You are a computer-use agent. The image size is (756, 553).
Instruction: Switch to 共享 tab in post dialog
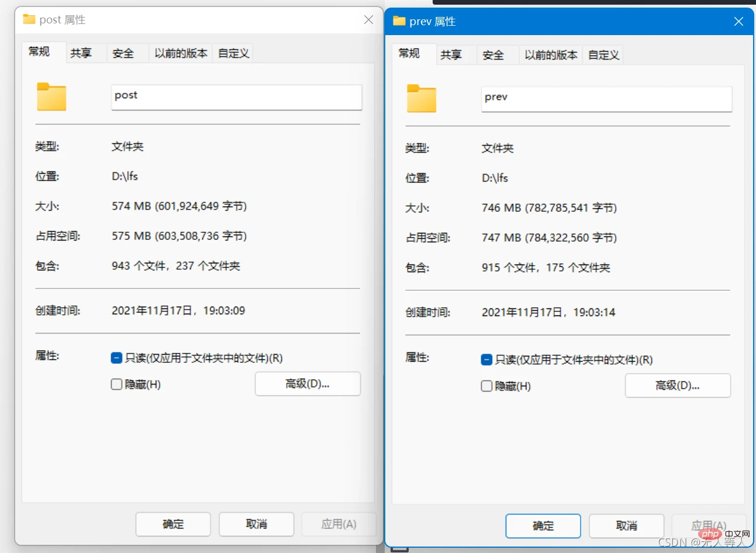[x=81, y=53]
